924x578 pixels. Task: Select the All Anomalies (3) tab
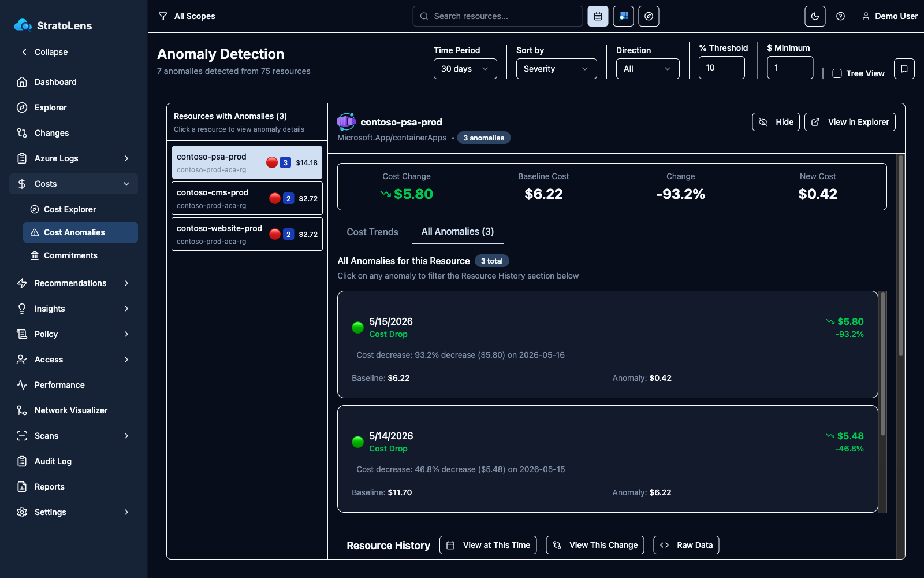click(x=457, y=232)
